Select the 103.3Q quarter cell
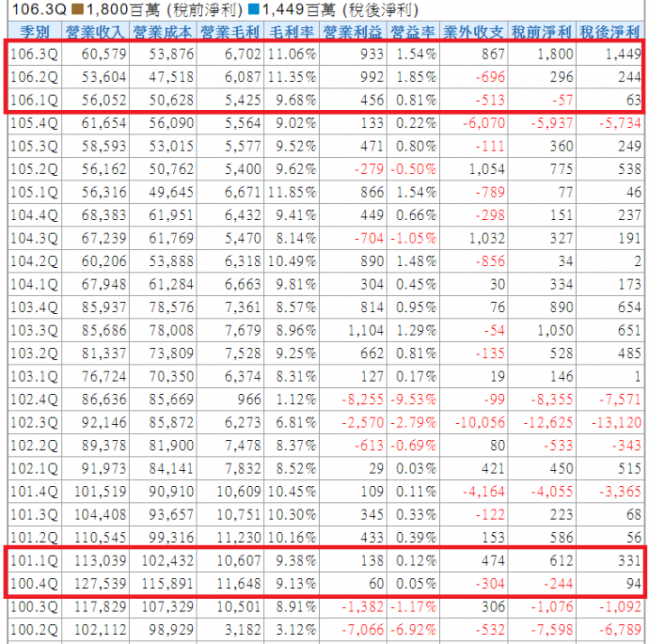The width and height of the screenshot is (649, 644). 35,330
